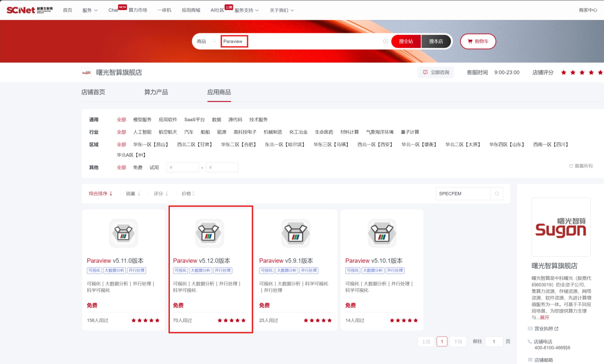Clear the Paraview search text with X icon

(385, 41)
